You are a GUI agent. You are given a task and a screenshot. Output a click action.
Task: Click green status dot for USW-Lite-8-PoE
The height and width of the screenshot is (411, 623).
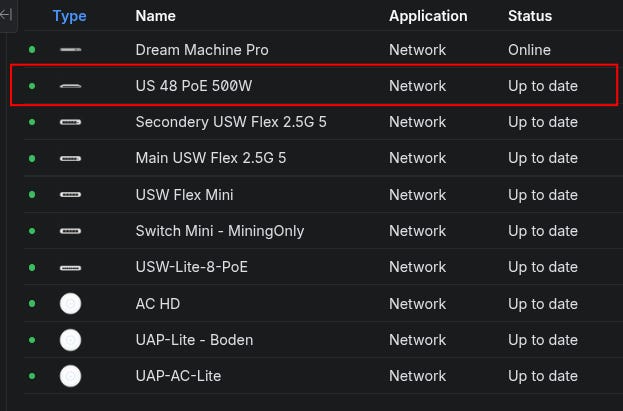point(32,268)
